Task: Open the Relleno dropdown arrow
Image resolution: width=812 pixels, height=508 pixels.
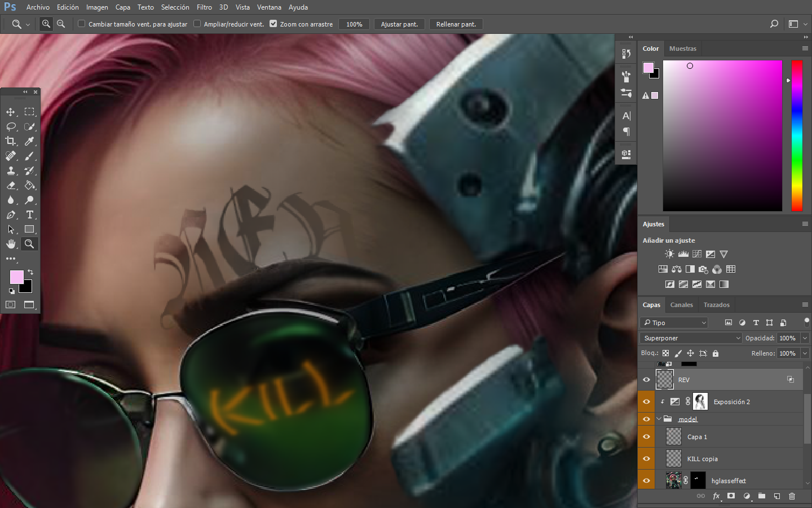Action: pyautogui.click(x=805, y=353)
